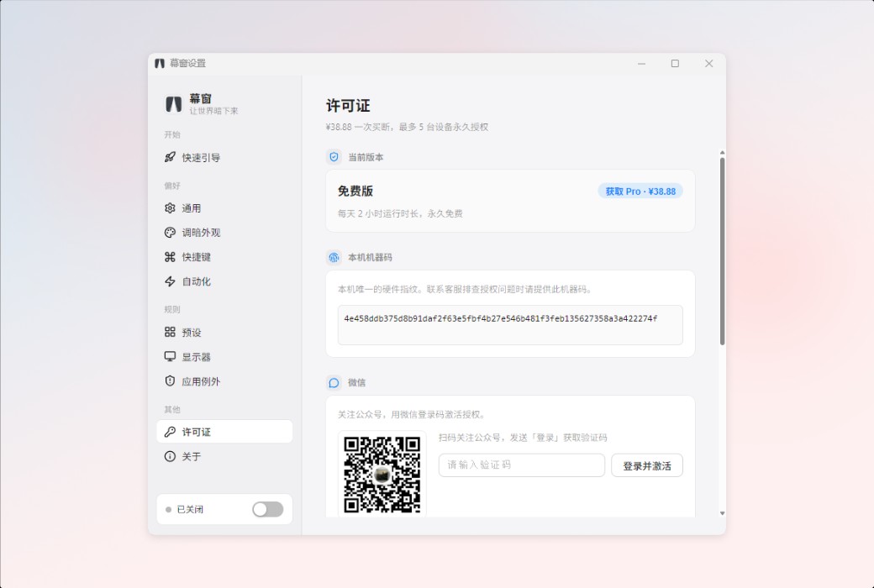Click the info circle icon for 关于
The height and width of the screenshot is (588, 874).
pos(170,456)
